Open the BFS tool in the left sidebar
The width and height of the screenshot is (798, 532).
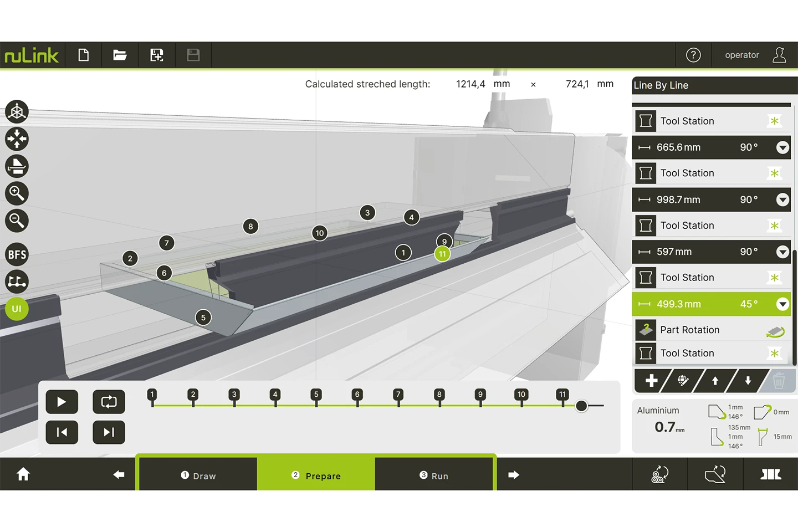pos(17,254)
